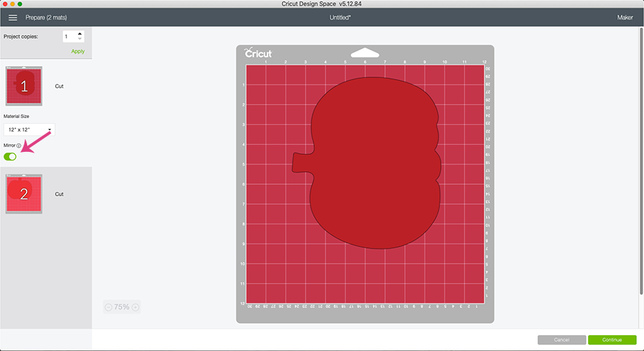Select mat 2 thumbnail
This screenshot has width=644, height=351.
click(x=24, y=193)
